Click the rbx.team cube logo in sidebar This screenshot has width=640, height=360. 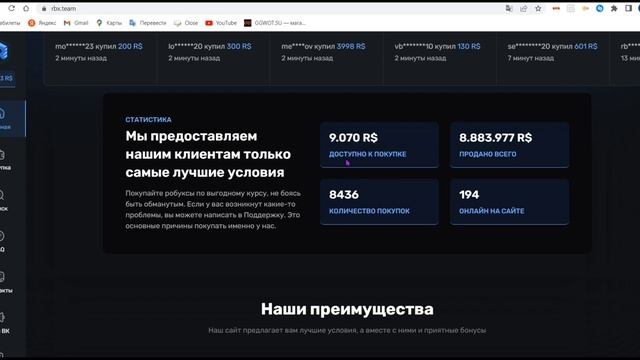coord(4,51)
